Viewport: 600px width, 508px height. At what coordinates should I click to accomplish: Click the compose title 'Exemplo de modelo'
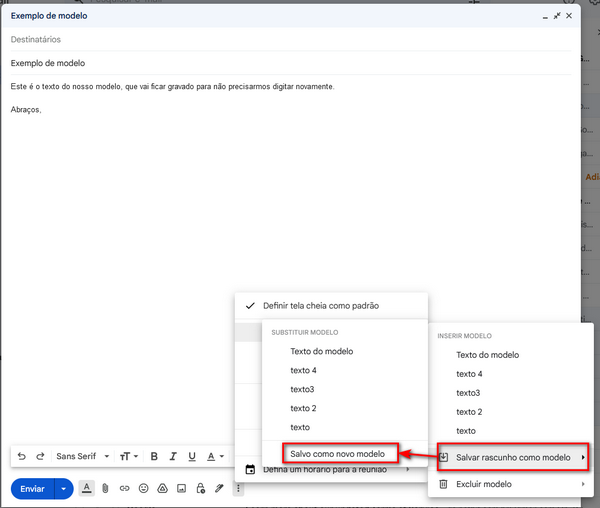(49, 16)
